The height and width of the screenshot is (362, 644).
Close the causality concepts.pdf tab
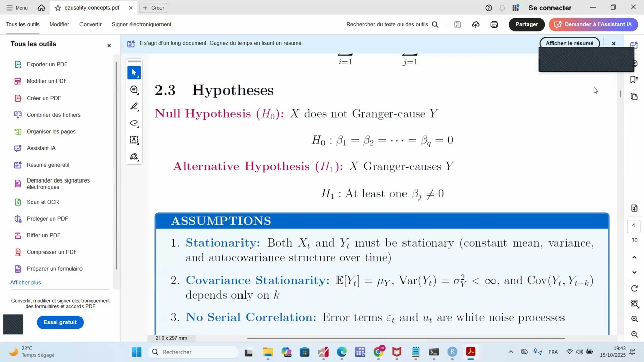[x=131, y=8]
